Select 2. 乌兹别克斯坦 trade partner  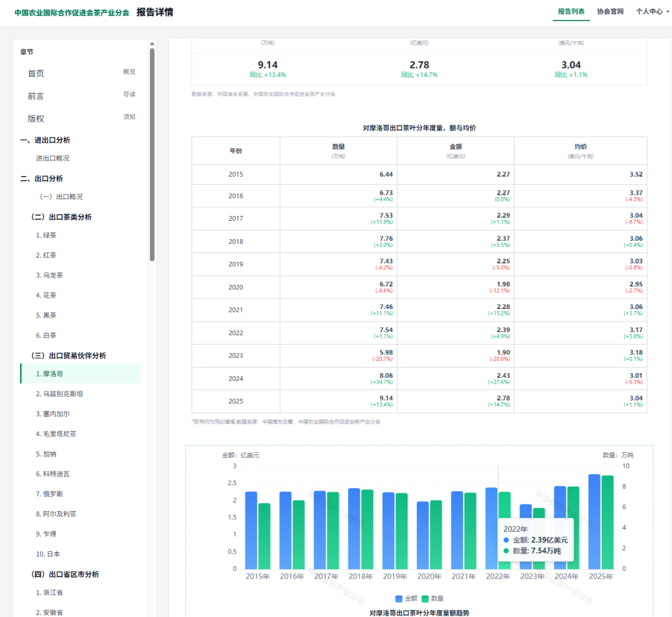[x=60, y=394]
